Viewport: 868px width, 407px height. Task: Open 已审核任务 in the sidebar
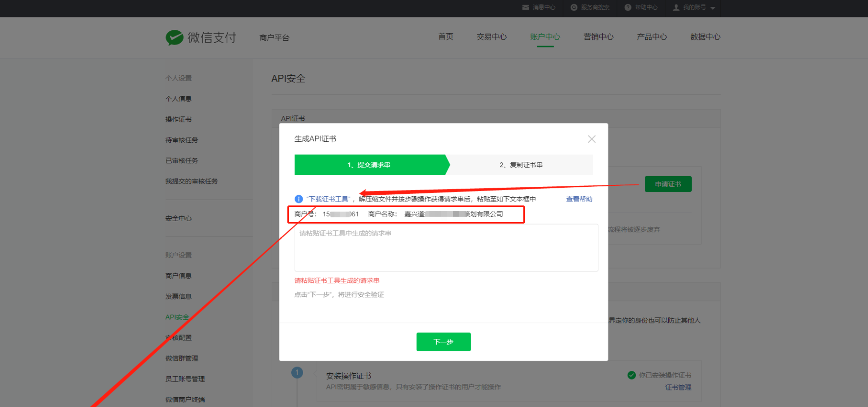pyautogui.click(x=182, y=160)
